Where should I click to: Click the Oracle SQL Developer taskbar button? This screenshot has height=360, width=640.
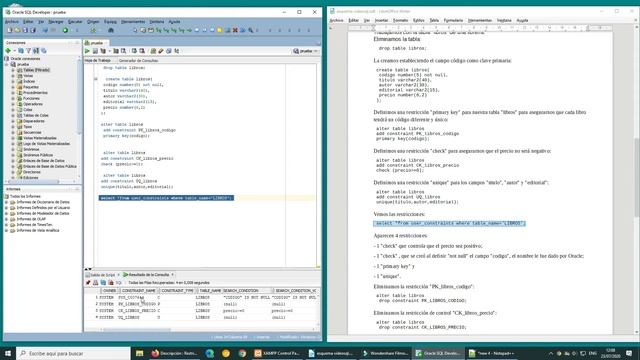point(438,353)
